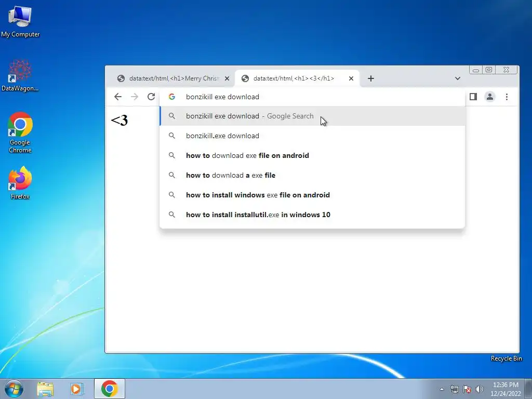Viewport: 532px width, 399px height.
Task: Select 'how to install installutil.exe in windows 10'
Action: pos(312,215)
